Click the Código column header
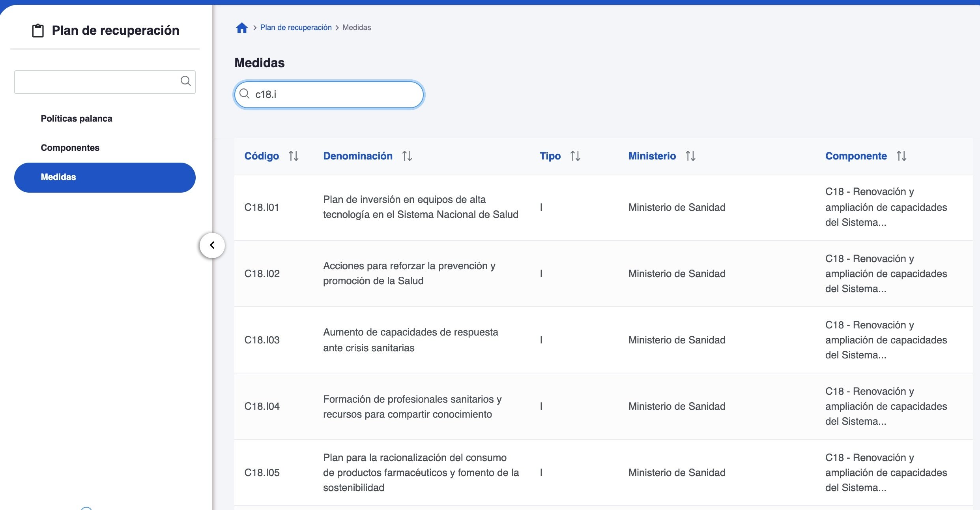The width and height of the screenshot is (980, 510). point(262,156)
